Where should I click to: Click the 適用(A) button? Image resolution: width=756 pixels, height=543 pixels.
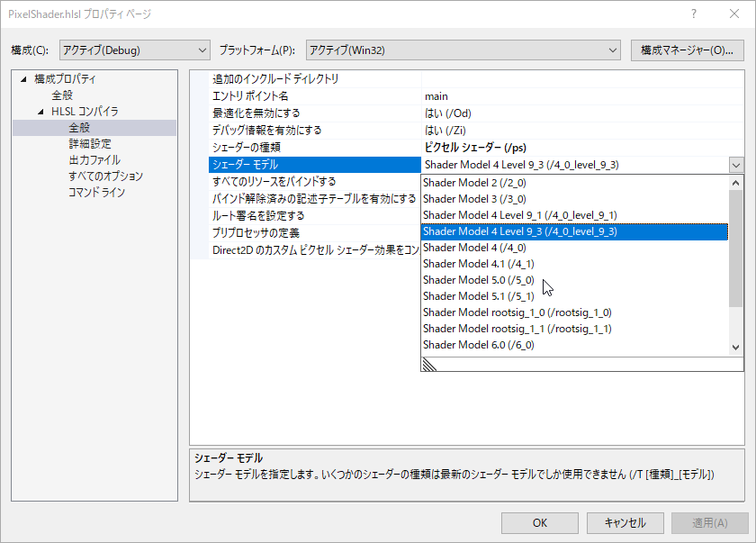(710, 523)
